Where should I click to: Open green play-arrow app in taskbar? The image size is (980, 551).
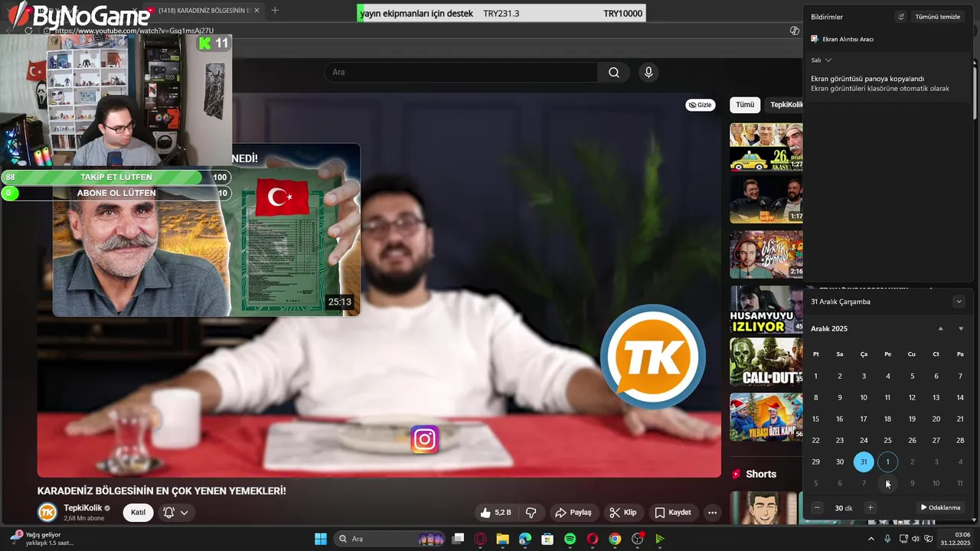(659, 539)
